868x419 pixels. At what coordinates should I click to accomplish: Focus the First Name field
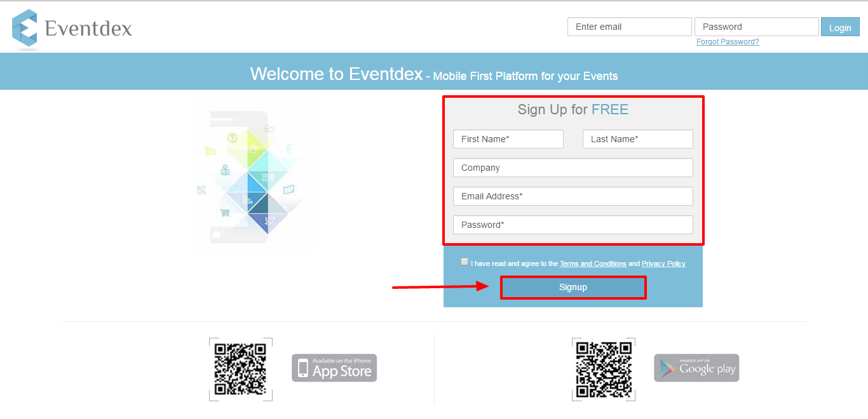tap(508, 139)
